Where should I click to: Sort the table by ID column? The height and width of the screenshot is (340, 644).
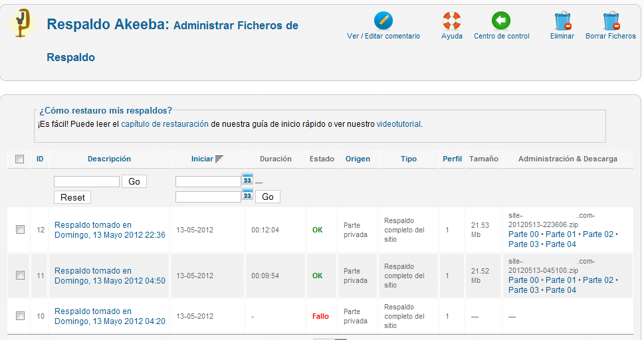[x=40, y=159]
